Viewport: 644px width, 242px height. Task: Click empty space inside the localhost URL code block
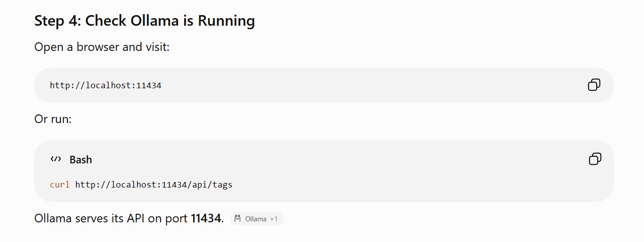(352, 85)
